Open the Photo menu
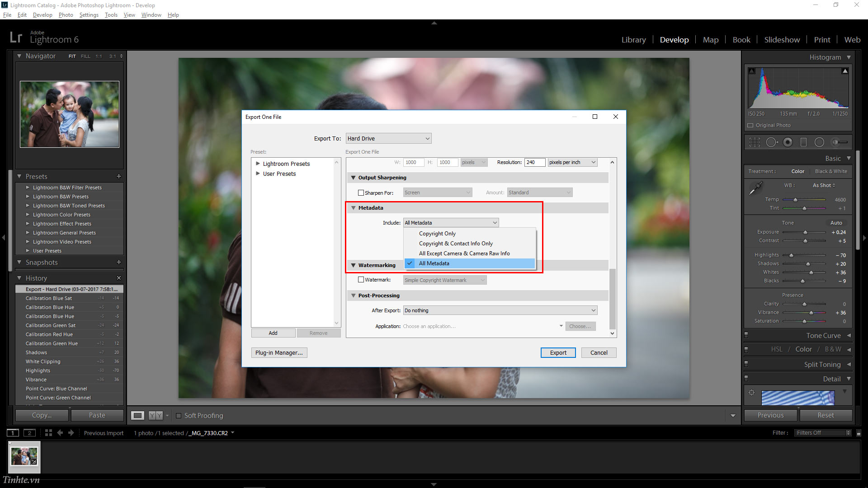This screenshot has width=868, height=488. tap(66, 15)
